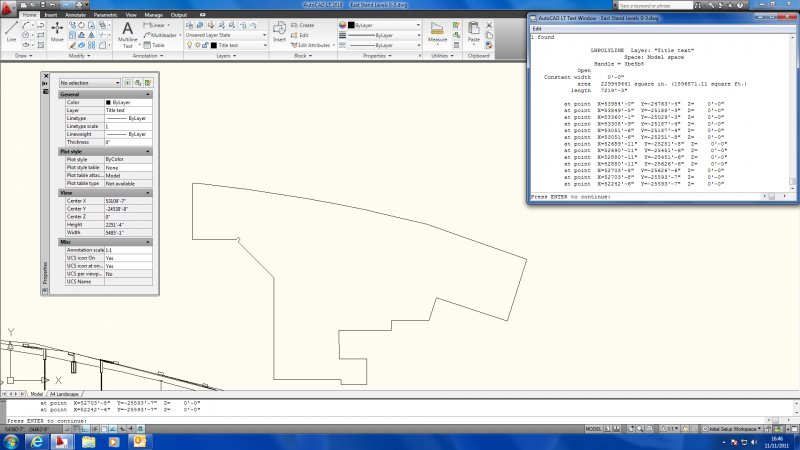Open the Measure utility

coord(437,32)
